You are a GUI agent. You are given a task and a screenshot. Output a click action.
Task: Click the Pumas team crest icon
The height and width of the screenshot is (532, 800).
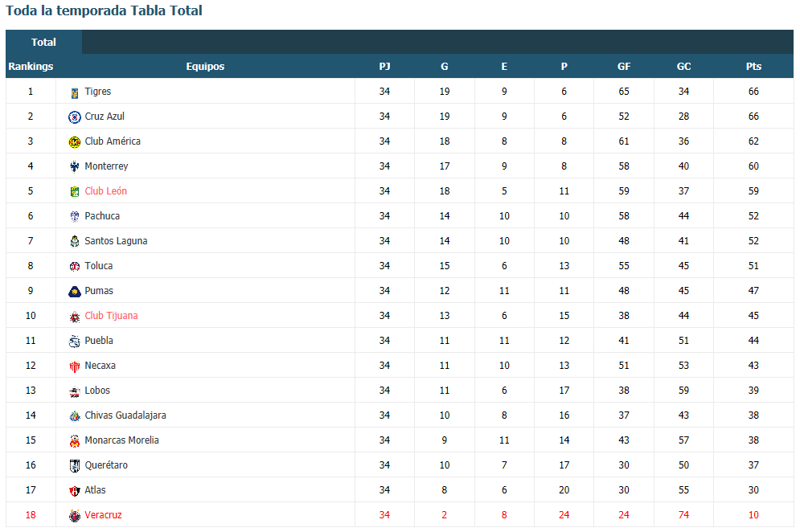pos(75,292)
